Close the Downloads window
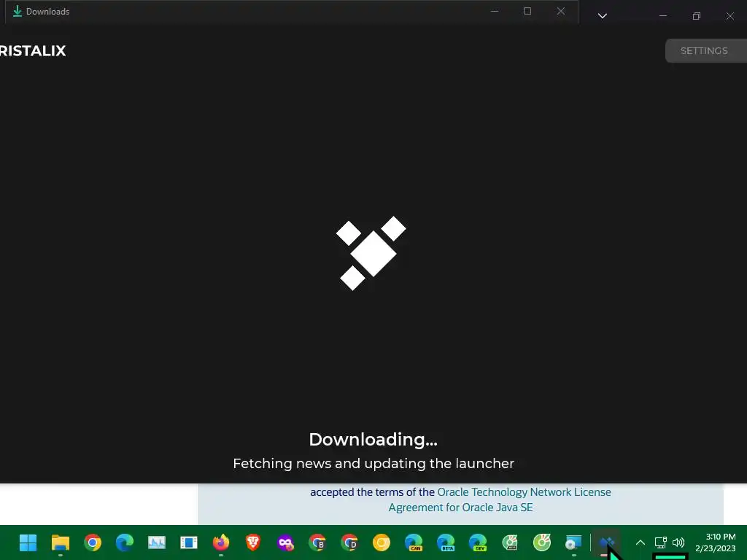The height and width of the screenshot is (560, 747). coord(561,11)
